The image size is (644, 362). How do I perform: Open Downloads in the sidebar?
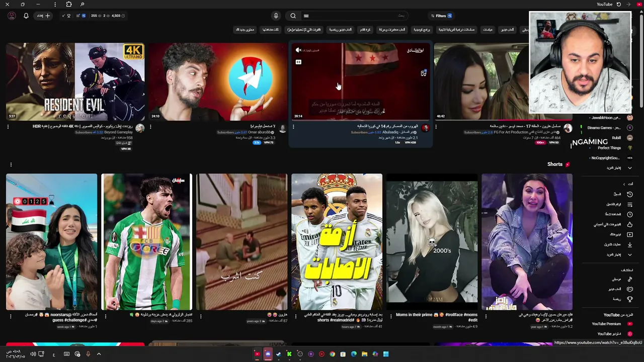[x=618, y=244]
